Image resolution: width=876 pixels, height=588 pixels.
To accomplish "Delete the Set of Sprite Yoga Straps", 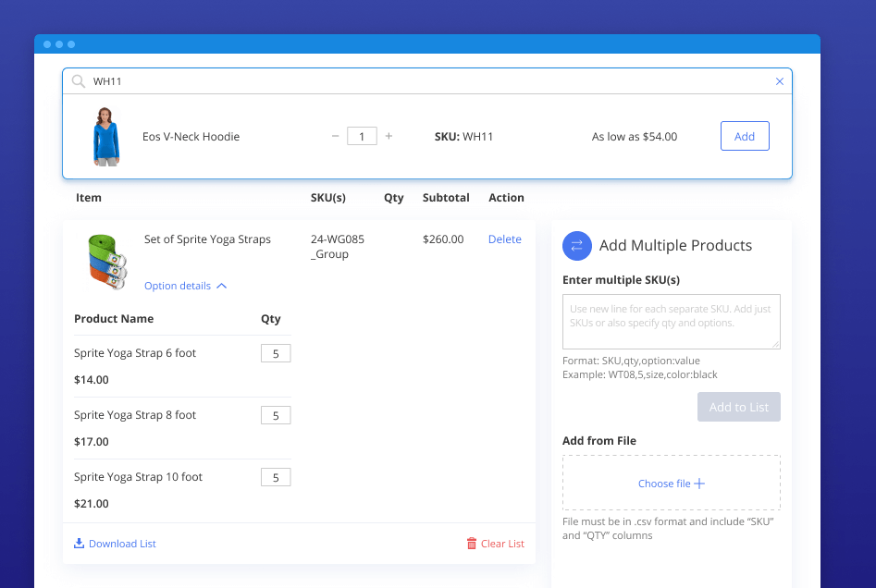I will [x=504, y=239].
